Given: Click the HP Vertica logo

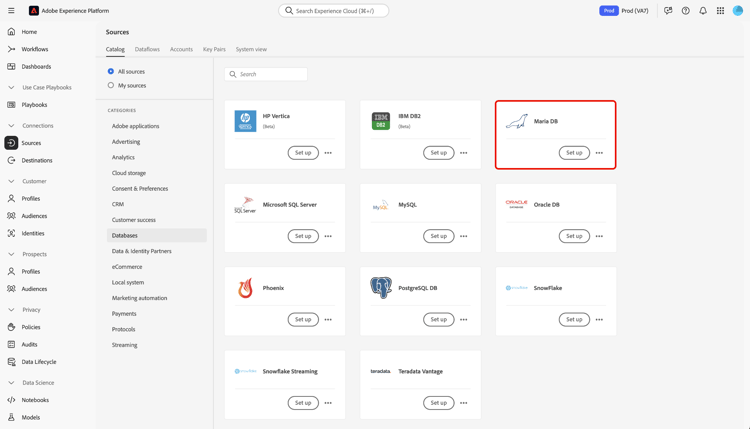Looking at the screenshot, I should pyautogui.click(x=245, y=121).
